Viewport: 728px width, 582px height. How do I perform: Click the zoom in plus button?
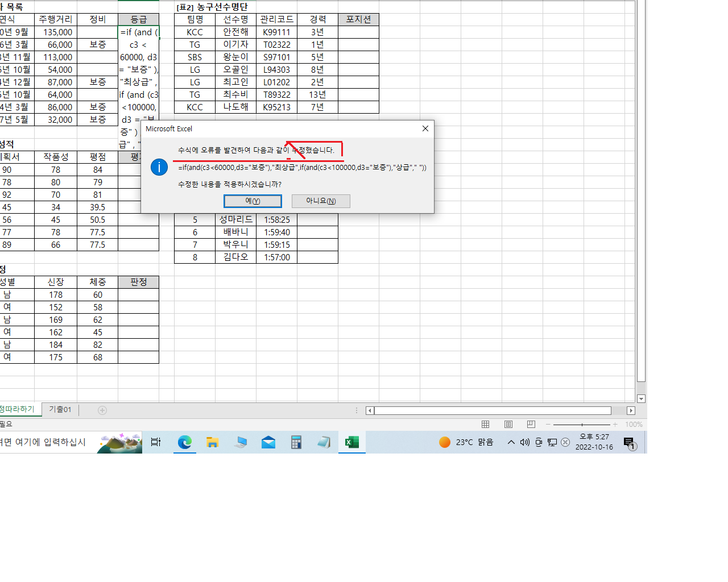coord(615,425)
